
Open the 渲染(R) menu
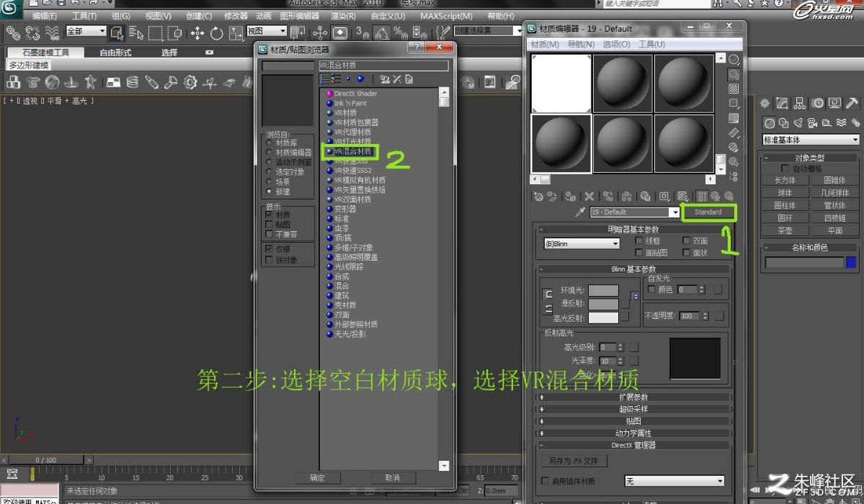point(343,16)
